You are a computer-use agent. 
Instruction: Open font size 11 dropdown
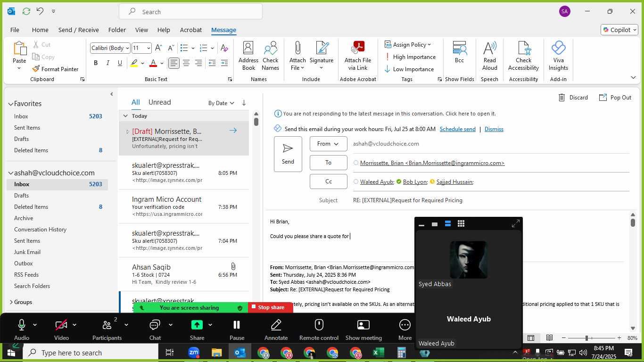point(149,48)
